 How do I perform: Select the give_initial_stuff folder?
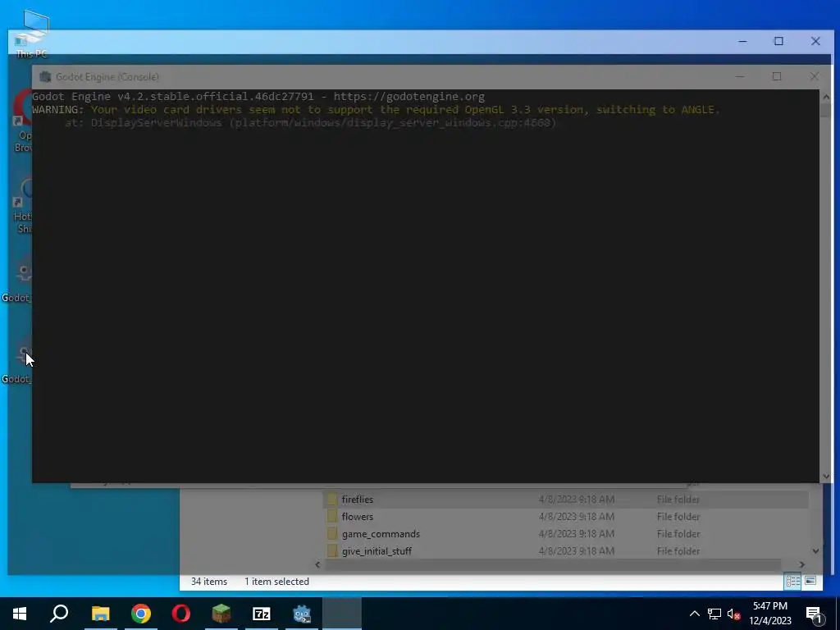(565, 550)
